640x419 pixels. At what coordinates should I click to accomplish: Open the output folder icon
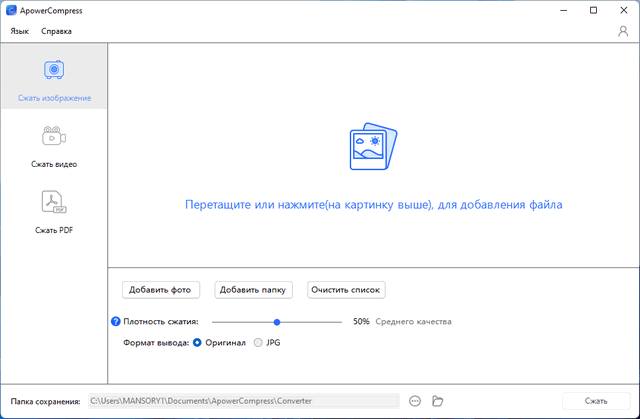pos(437,401)
